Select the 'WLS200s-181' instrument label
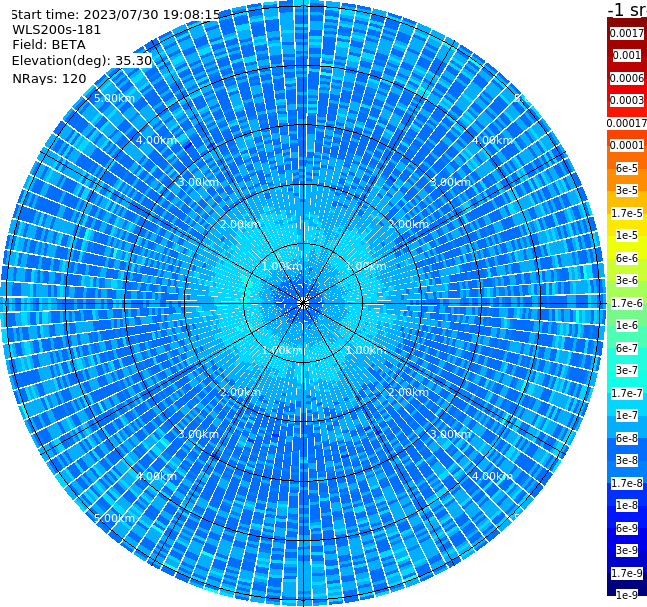This screenshot has height=607, width=647. click(x=57, y=30)
